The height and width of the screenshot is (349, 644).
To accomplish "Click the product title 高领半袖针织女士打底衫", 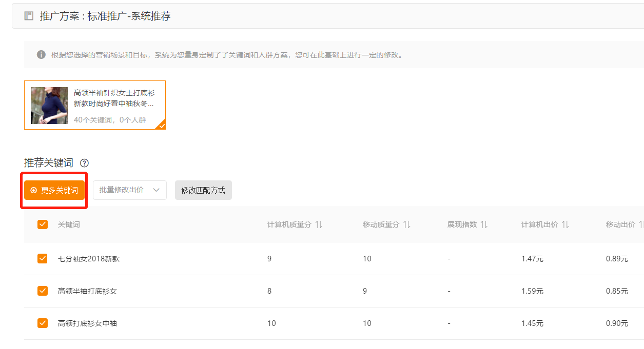I will point(114,93).
